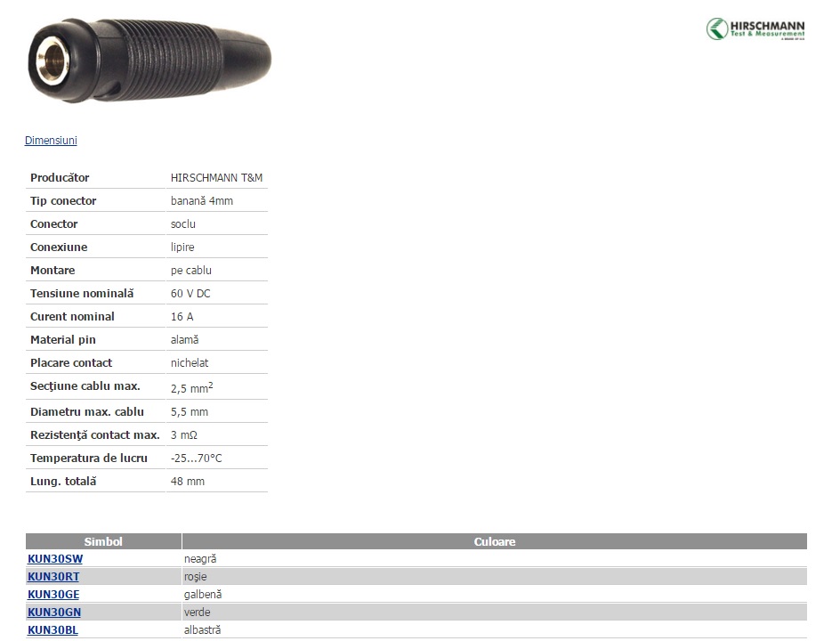Click the 'Producător' label

(60, 178)
